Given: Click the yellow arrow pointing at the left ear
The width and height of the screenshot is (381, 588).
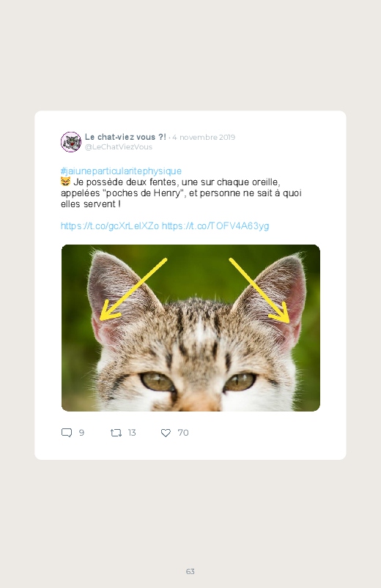Looking at the screenshot, I should [133, 289].
